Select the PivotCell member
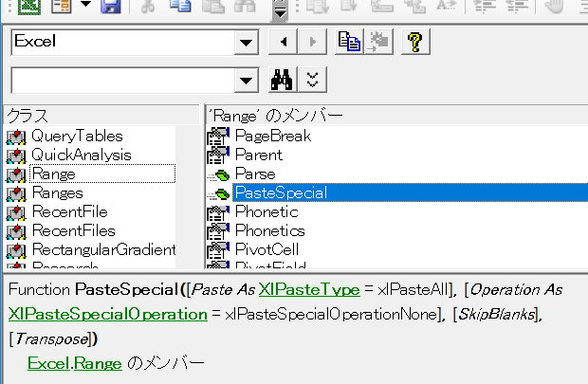This screenshot has height=384, width=588. click(x=267, y=249)
